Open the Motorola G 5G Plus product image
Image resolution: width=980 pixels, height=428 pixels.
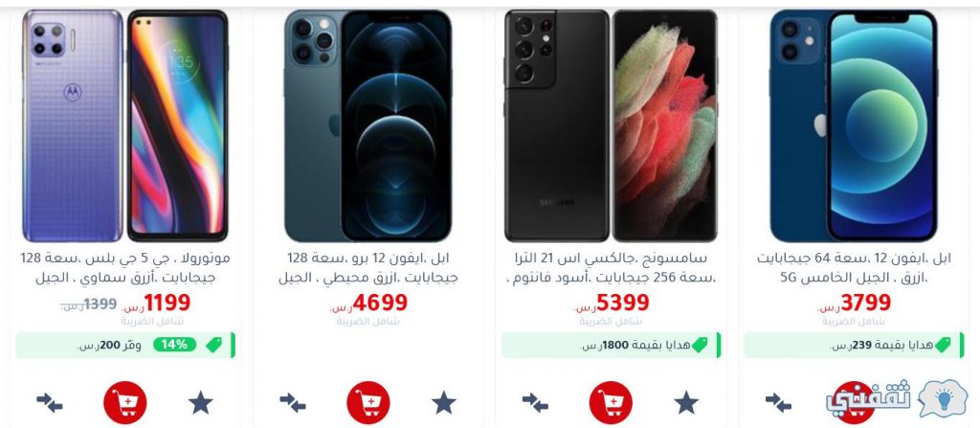pos(125,125)
